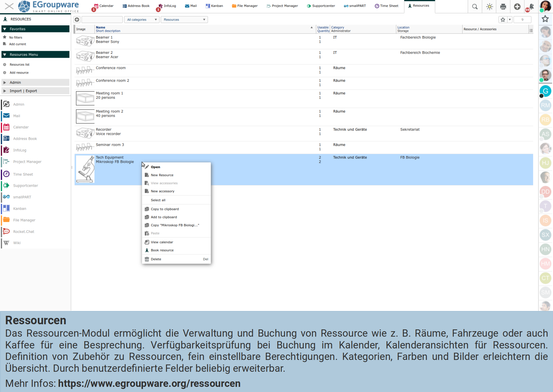Open the All categories dropdown
The image size is (553, 392).
tap(142, 20)
